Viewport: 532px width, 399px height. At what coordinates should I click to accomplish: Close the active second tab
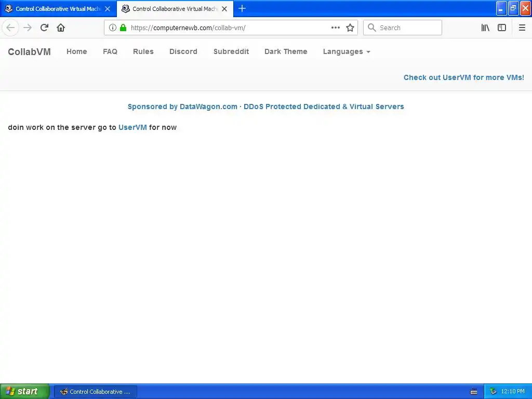pyautogui.click(x=224, y=9)
